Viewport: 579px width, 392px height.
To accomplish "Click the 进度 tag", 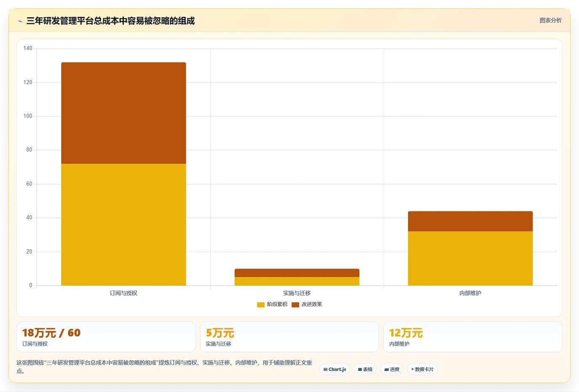I will 392,369.
